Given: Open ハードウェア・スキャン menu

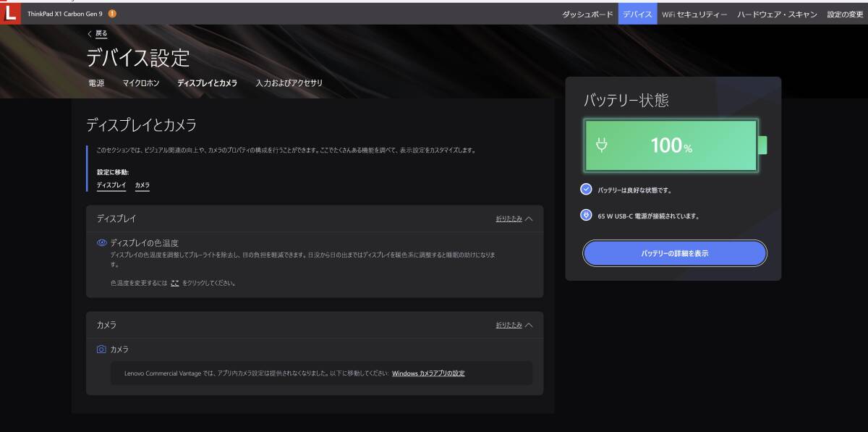Looking at the screenshot, I should [777, 14].
